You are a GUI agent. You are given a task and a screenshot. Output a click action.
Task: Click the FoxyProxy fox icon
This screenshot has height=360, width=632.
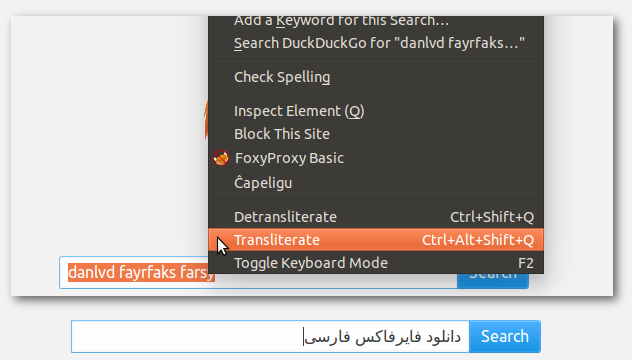point(221,158)
